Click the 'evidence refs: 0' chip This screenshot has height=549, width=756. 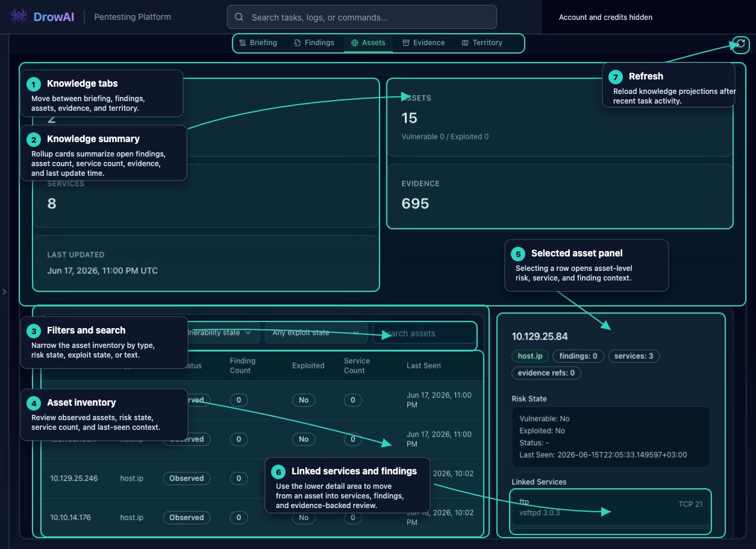[x=546, y=373]
